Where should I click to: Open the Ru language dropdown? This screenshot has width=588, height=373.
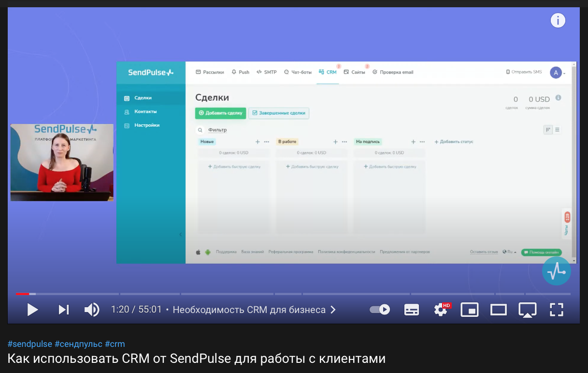click(509, 252)
